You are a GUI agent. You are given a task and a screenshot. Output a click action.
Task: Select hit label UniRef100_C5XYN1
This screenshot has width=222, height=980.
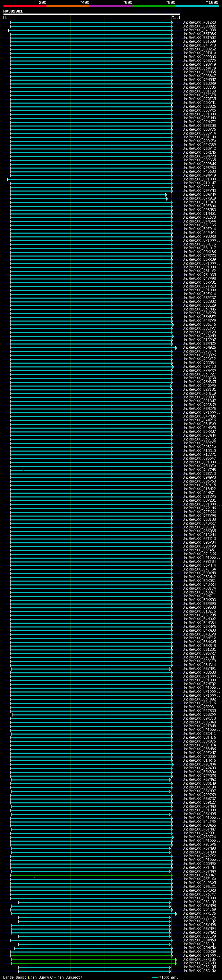(199, 103)
